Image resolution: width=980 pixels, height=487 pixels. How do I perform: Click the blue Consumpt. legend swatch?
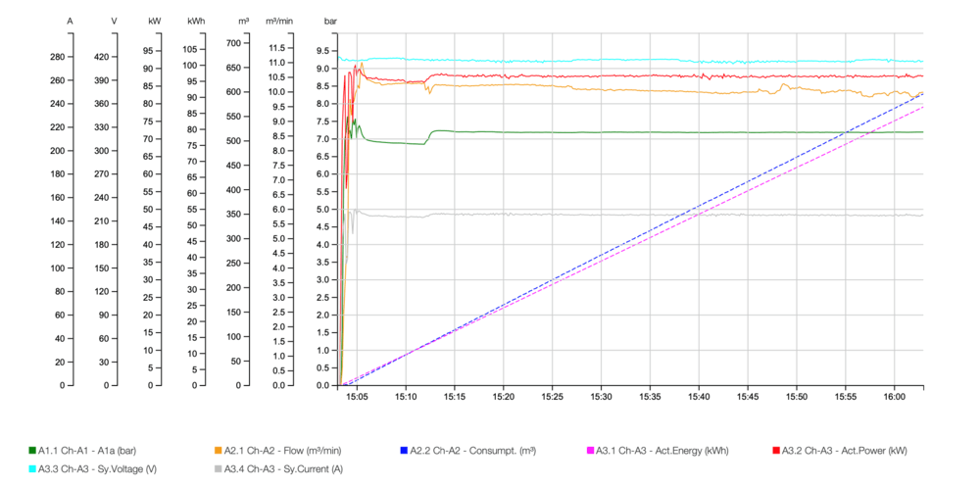coord(404,451)
